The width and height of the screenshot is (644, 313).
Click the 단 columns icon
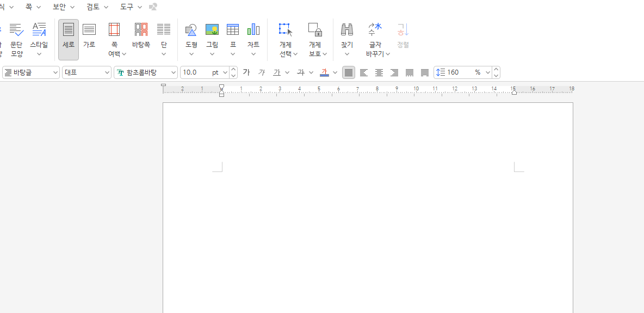point(164,29)
